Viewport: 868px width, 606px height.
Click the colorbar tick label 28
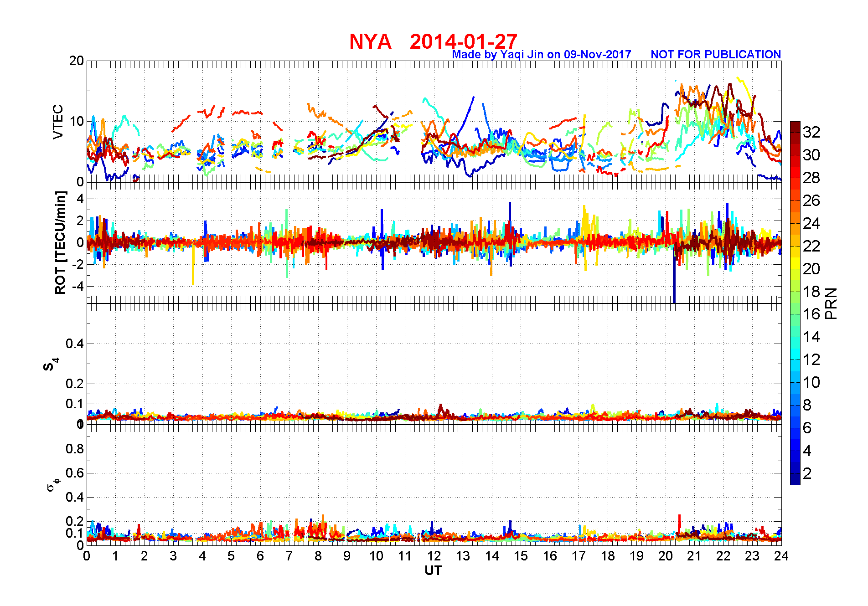click(811, 178)
